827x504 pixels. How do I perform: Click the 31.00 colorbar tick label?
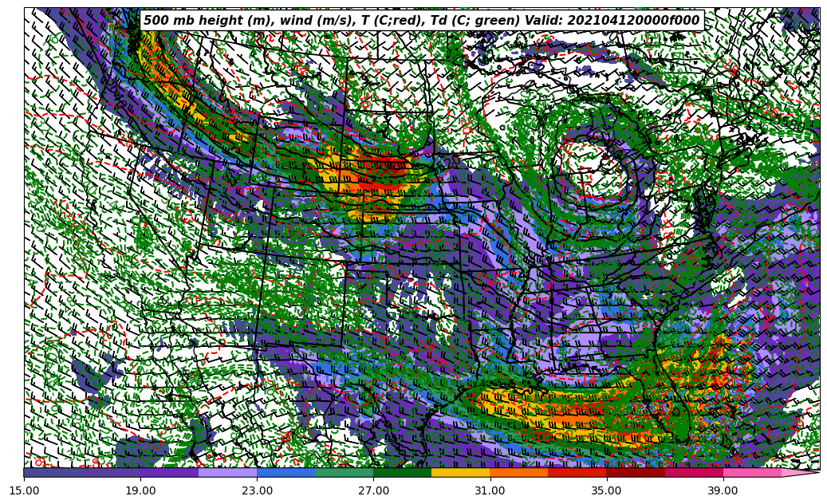490,490
